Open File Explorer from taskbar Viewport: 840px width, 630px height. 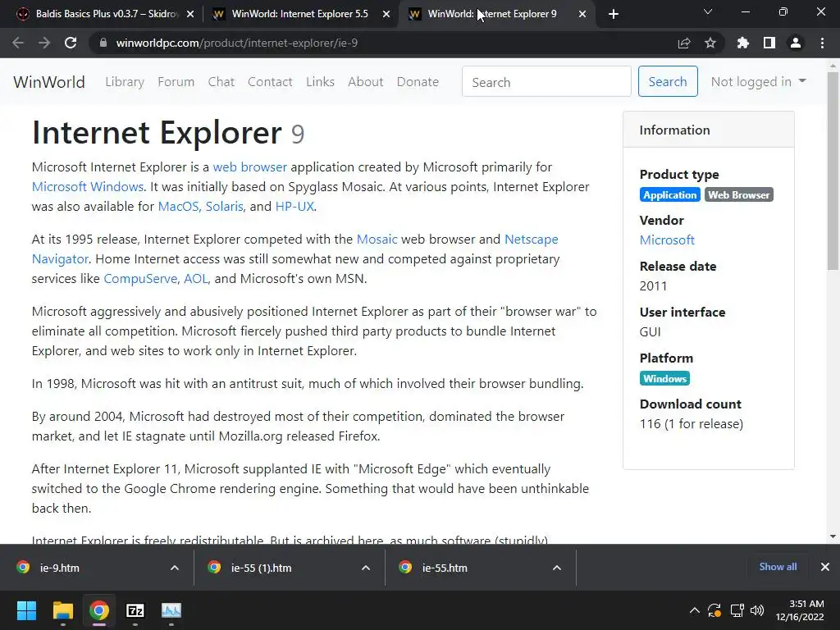[x=62, y=610]
